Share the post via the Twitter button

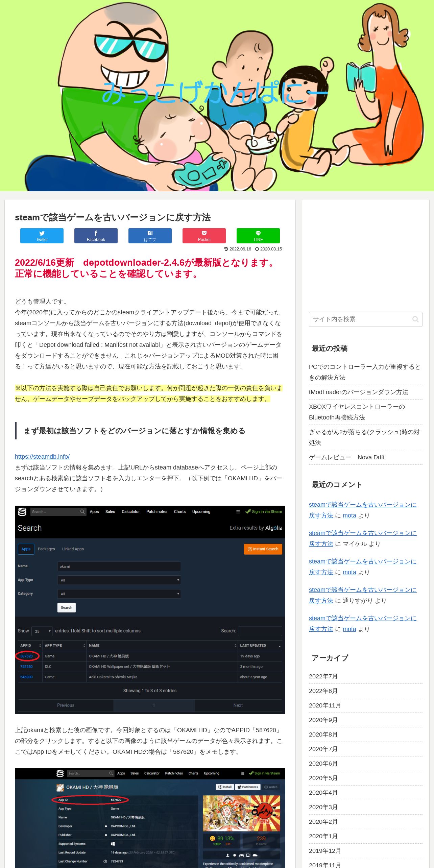42,236
